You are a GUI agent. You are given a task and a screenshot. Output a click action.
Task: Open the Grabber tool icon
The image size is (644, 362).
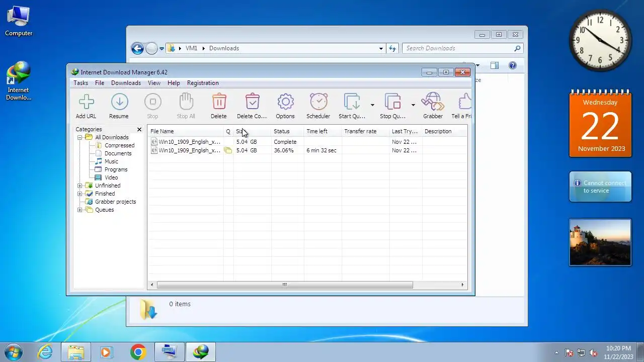(x=433, y=102)
